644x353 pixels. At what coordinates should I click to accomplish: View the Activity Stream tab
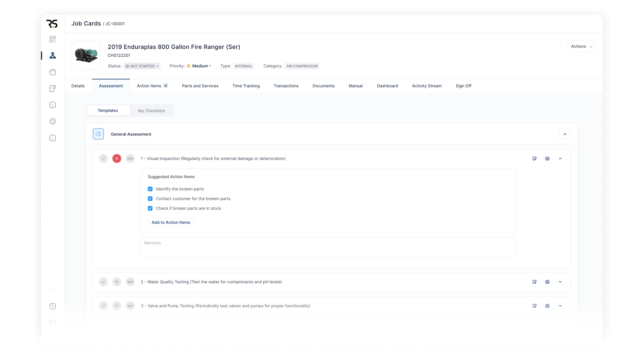427,86
